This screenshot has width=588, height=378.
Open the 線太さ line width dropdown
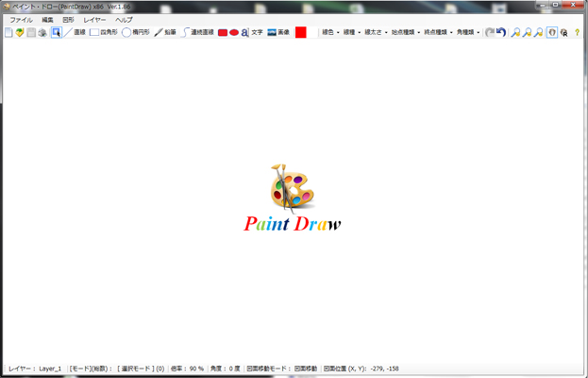click(376, 33)
